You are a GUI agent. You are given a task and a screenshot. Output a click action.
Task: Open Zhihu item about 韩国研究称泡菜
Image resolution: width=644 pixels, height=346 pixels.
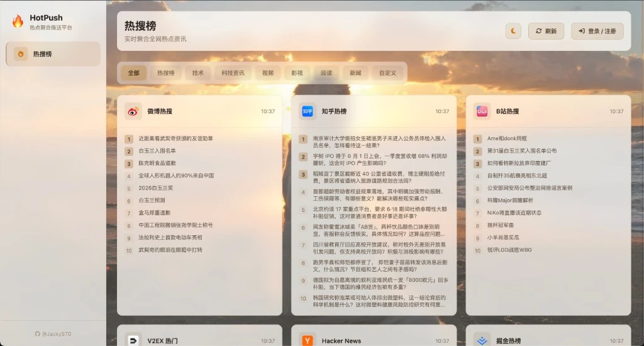pyautogui.click(x=379, y=301)
